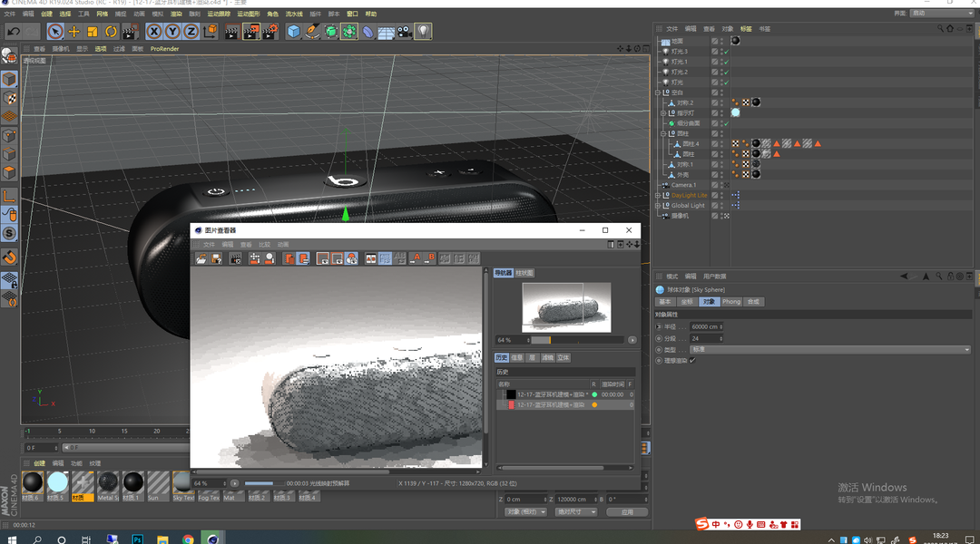Expand the Global Light group
The height and width of the screenshot is (544, 980).
click(x=658, y=206)
